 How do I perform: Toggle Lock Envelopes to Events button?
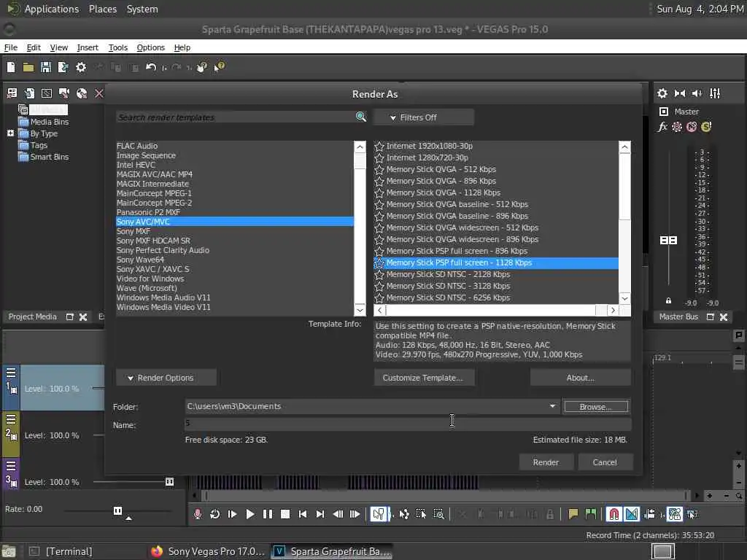point(675,514)
